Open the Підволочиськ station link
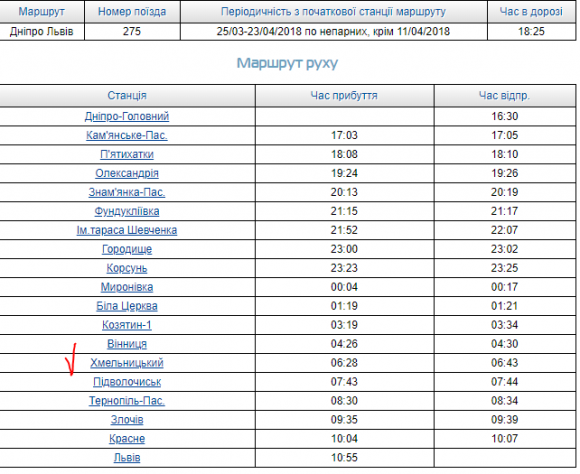 pos(127,382)
